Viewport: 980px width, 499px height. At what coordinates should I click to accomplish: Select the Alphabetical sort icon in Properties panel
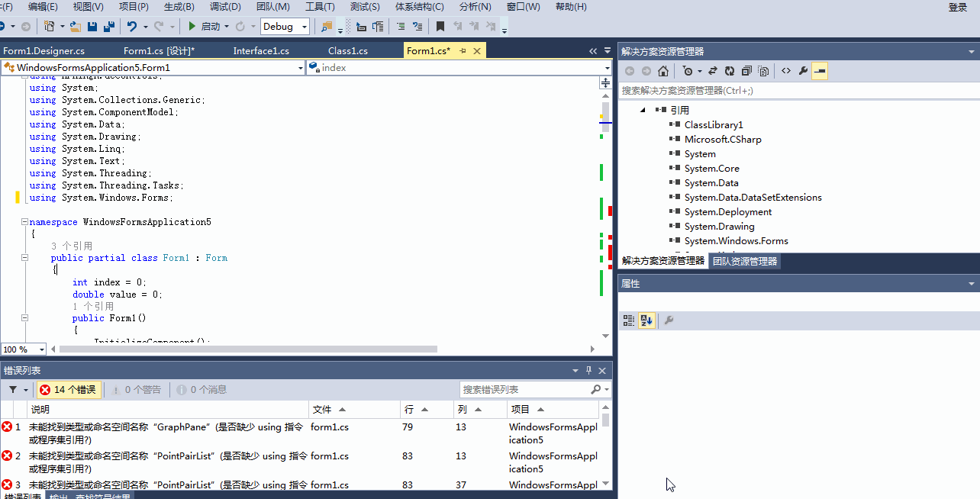pos(646,320)
